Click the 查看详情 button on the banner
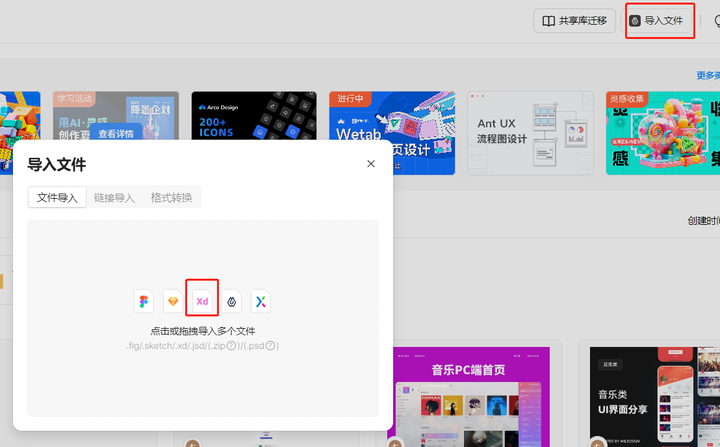720x447 pixels. [116, 134]
